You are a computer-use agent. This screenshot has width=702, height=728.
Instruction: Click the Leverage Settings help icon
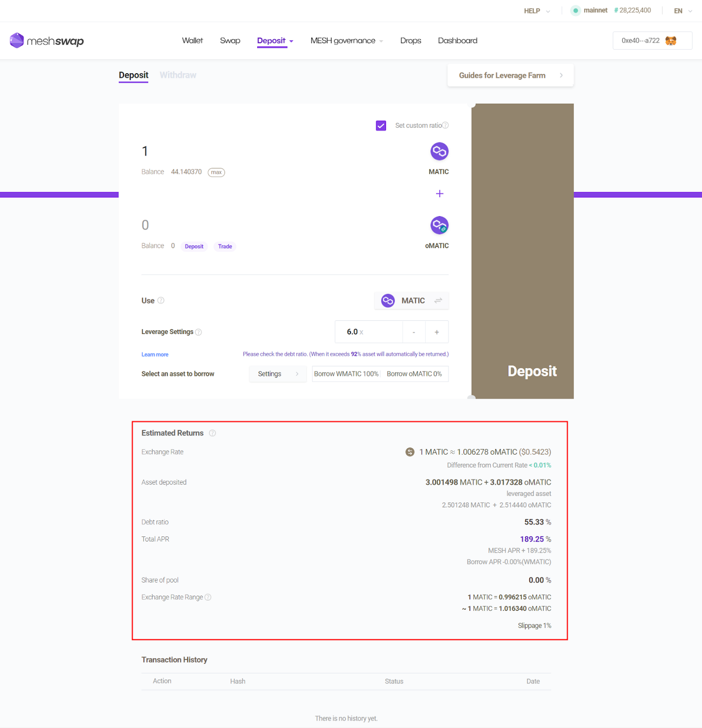pyautogui.click(x=199, y=332)
